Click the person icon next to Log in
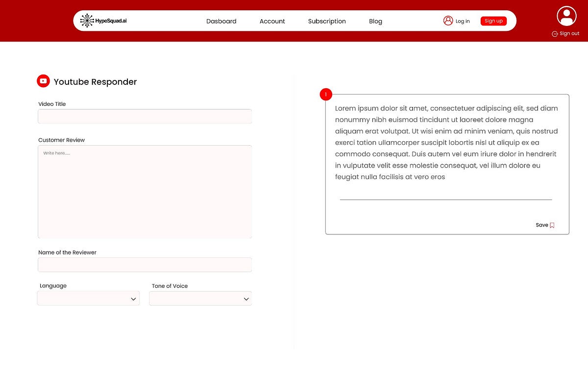 pyautogui.click(x=448, y=21)
